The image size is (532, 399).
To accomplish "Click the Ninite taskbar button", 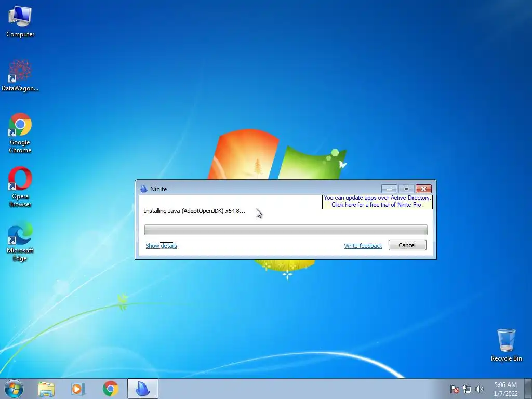I will [x=142, y=389].
